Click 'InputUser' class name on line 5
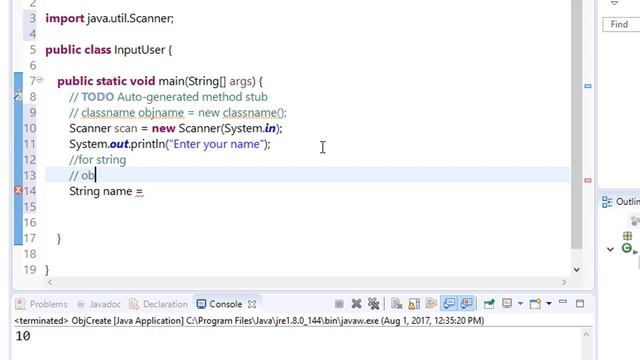This screenshot has width=640, height=360. (139, 50)
